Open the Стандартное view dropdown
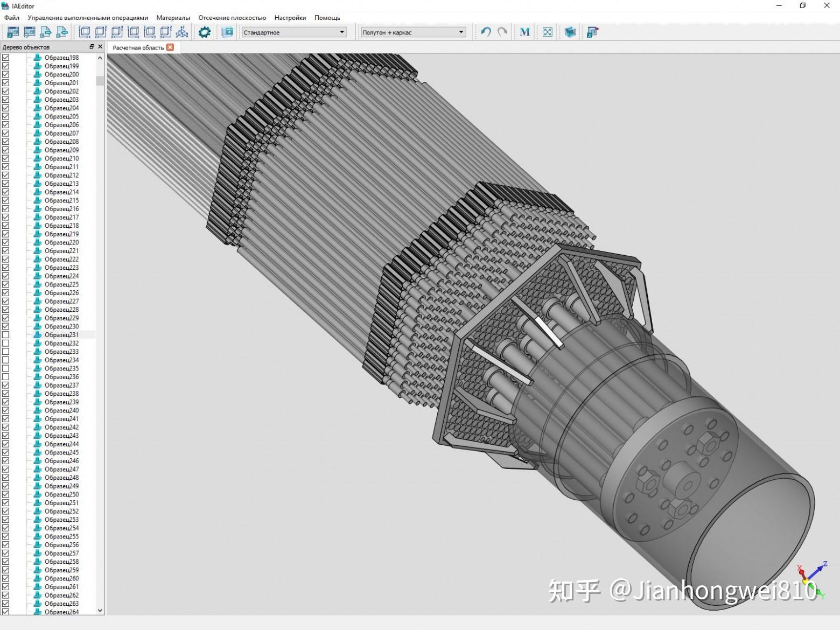 tap(293, 32)
